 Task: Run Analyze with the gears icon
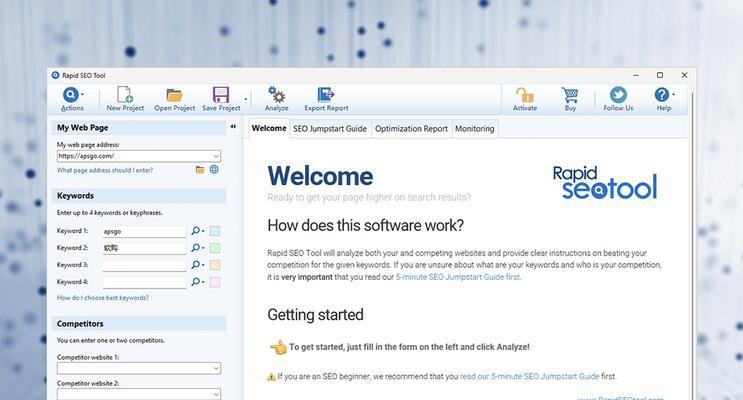[276, 95]
